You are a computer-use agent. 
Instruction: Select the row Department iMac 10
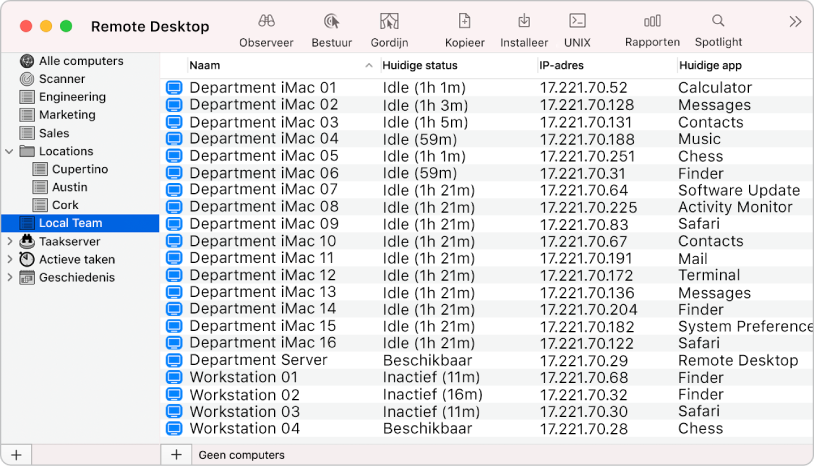[x=487, y=241]
